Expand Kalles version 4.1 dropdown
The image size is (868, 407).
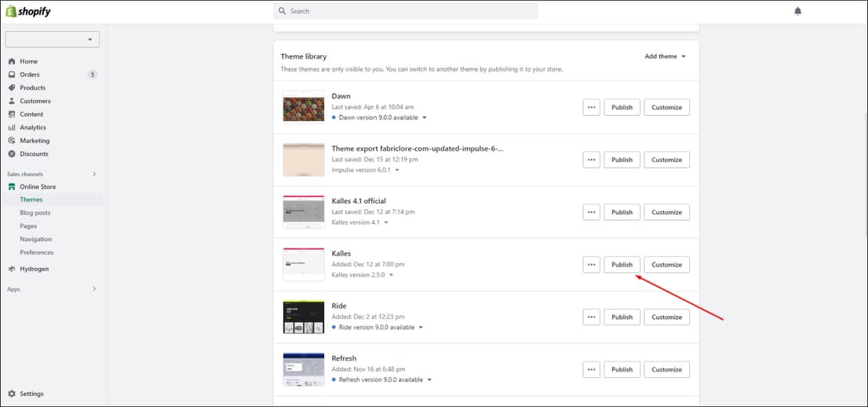pos(359,222)
